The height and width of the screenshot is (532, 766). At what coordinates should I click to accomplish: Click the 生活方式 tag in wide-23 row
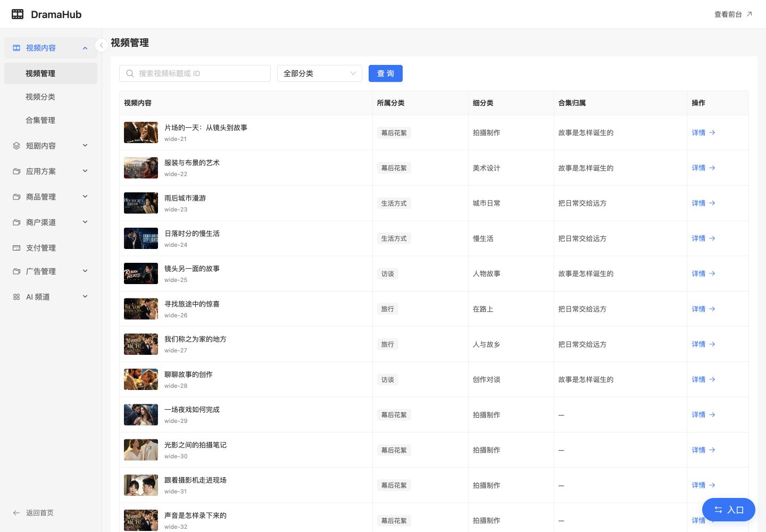coord(394,203)
